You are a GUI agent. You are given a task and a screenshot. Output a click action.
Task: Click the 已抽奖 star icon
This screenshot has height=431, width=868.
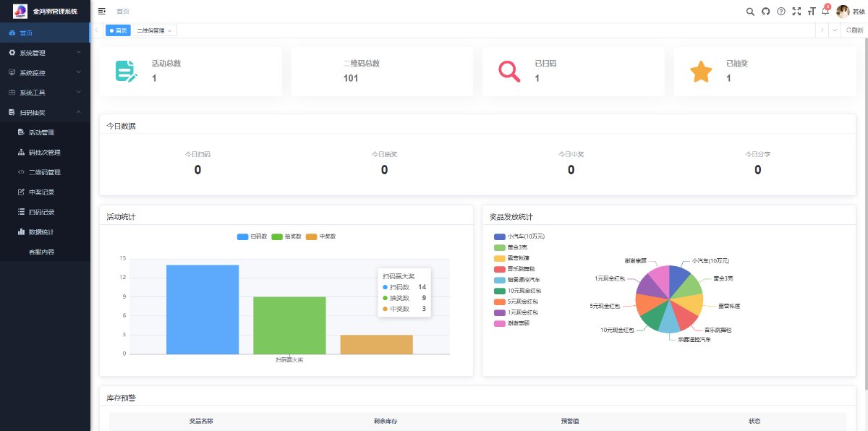tap(701, 72)
